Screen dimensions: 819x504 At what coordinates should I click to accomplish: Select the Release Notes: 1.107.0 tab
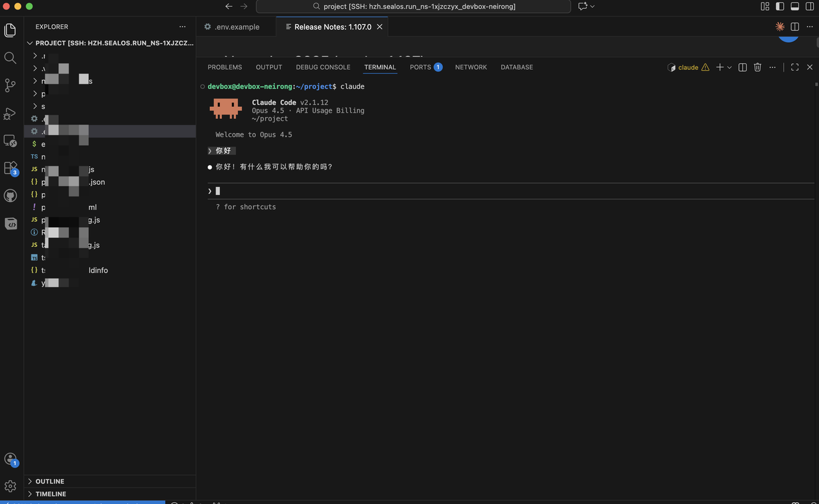click(x=333, y=27)
